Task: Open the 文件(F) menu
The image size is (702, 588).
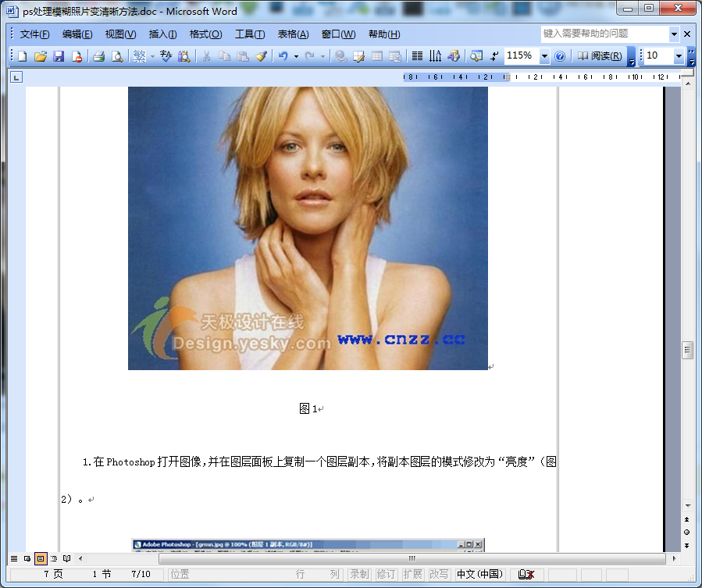Action: 34,34
